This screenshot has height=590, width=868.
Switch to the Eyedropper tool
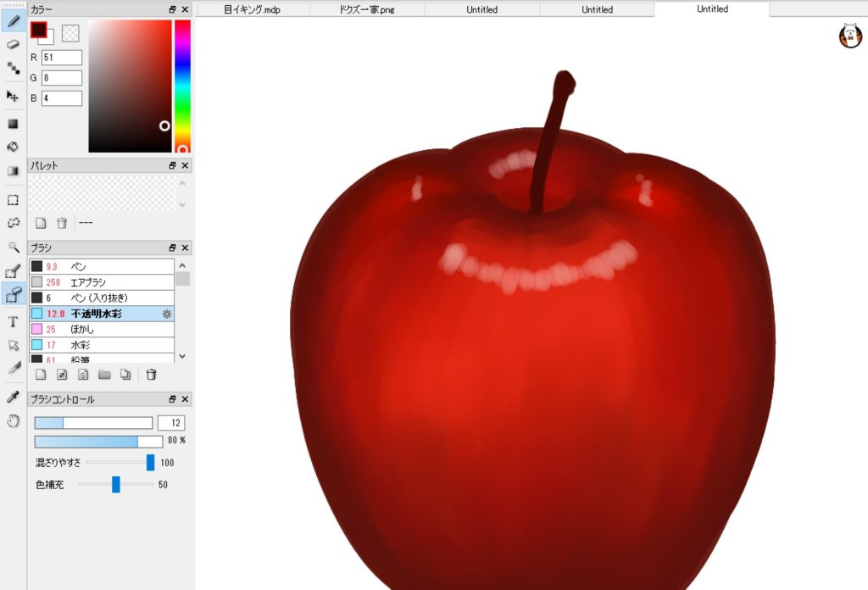coord(13,397)
